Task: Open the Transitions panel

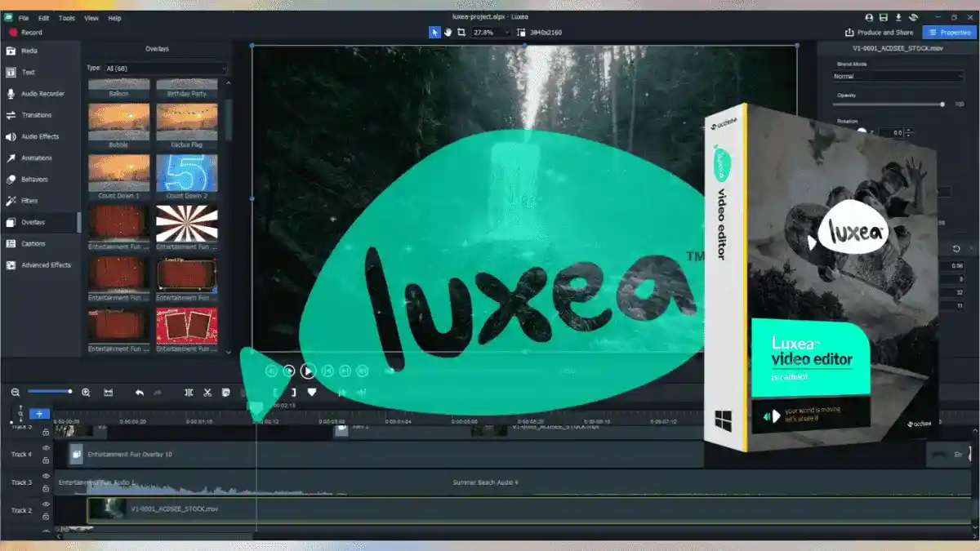Action: [x=40, y=115]
